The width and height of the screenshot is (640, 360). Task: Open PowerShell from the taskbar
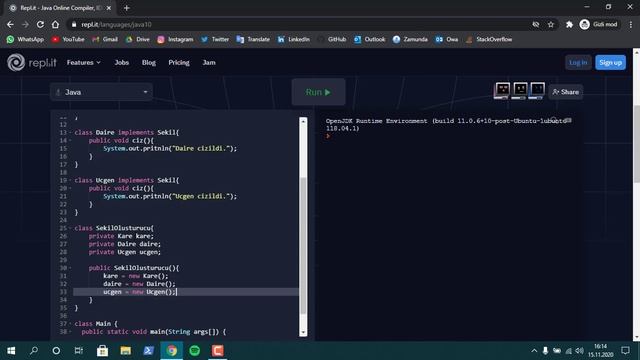point(148,351)
